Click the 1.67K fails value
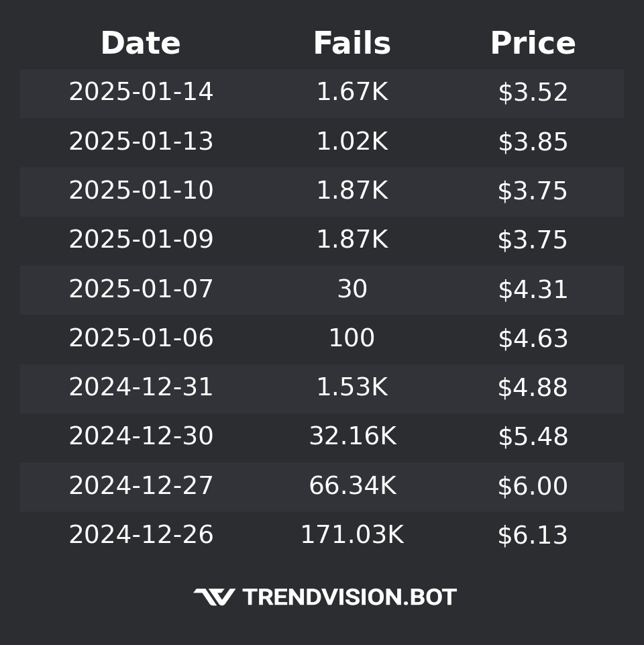 point(352,93)
